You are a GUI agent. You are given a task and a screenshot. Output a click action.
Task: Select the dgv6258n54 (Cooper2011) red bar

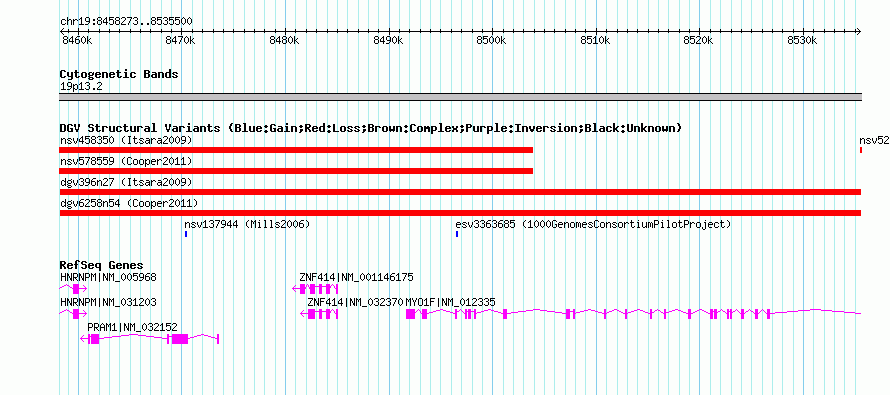coord(460,213)
